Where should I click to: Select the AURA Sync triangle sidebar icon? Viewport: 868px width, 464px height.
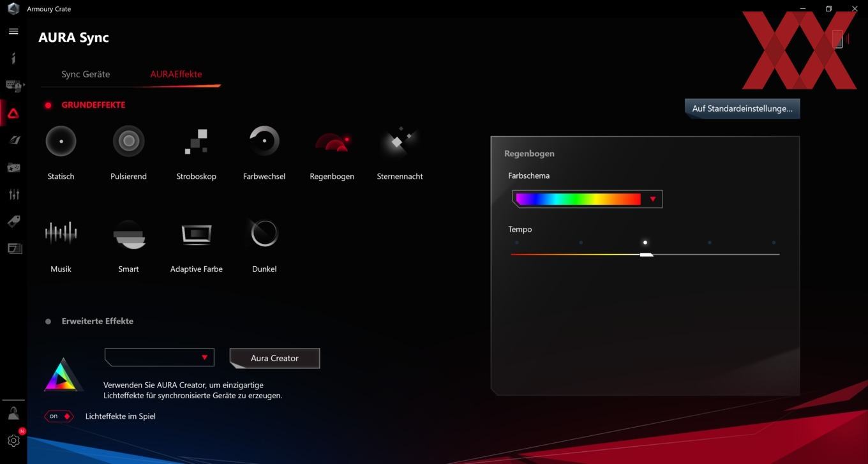point(13,114)
